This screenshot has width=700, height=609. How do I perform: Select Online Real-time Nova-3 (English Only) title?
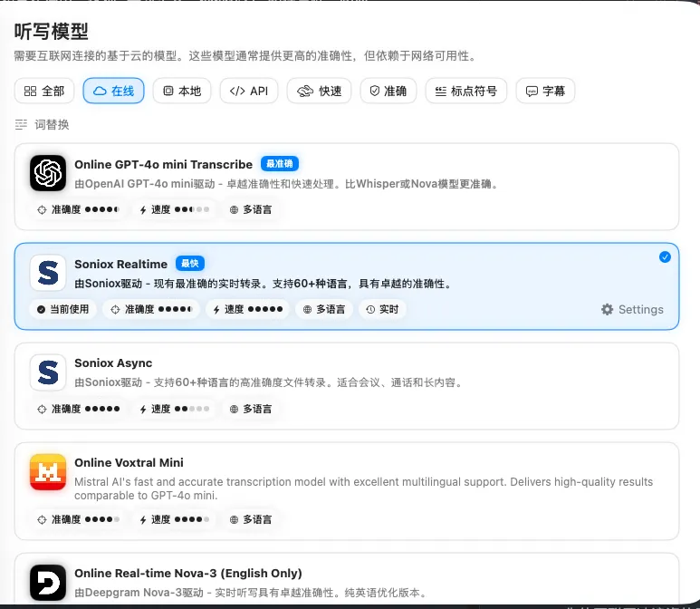188,574
